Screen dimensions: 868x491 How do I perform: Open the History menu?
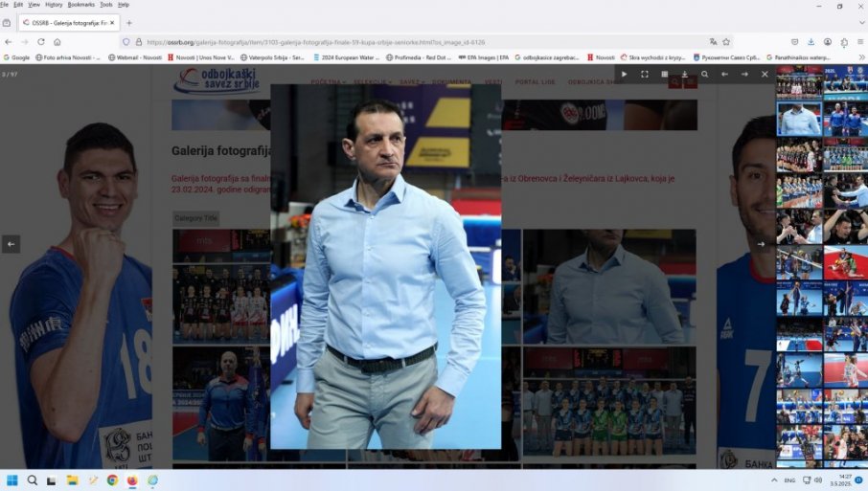[54, 5]
